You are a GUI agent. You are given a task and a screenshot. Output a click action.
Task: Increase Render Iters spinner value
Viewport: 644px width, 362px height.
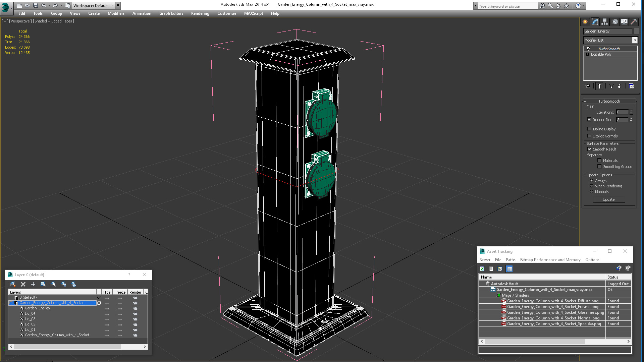click(x=631, y=118)
